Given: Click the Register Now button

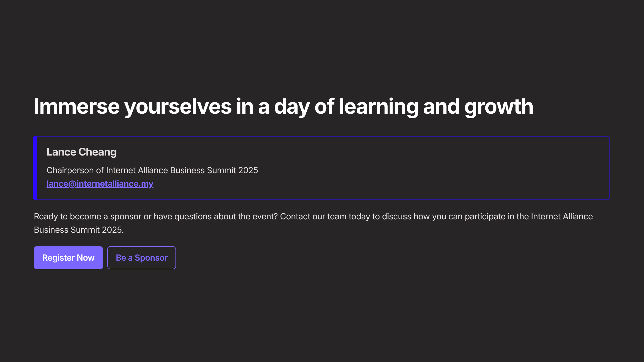Looking at the screenshot, I should 68,258.
